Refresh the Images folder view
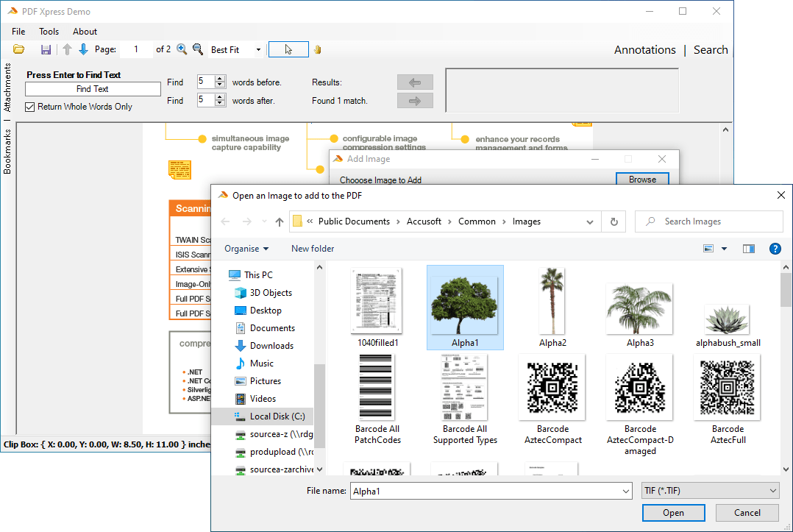 coord(614,221)
